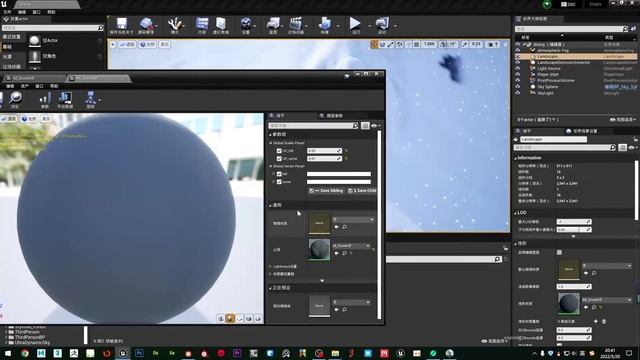Toggle the snow vector parameter checkbox
This screenshot has height=360, width=640.
pos(279,182)
